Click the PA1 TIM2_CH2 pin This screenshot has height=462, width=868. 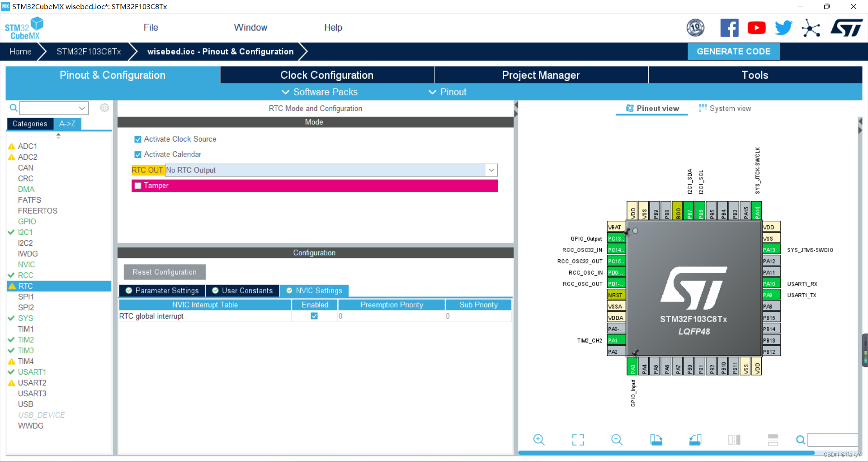[616, 340]
